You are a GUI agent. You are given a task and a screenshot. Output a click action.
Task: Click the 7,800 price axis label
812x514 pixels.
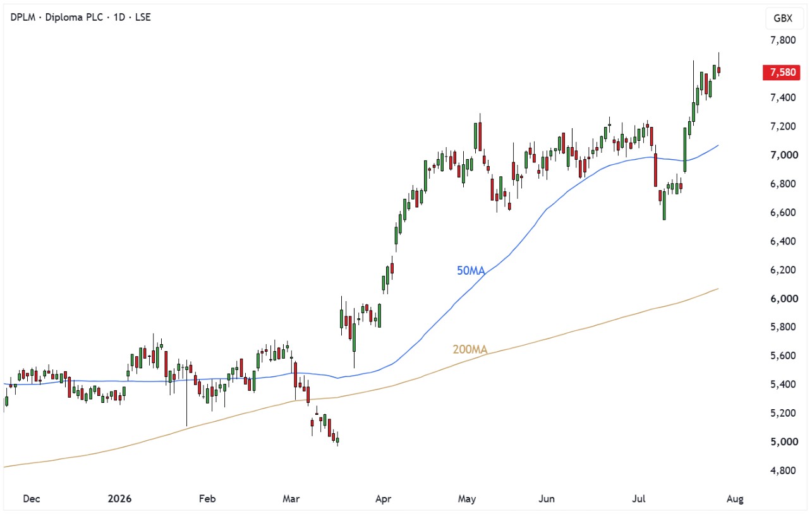click(x=782, y=40)
